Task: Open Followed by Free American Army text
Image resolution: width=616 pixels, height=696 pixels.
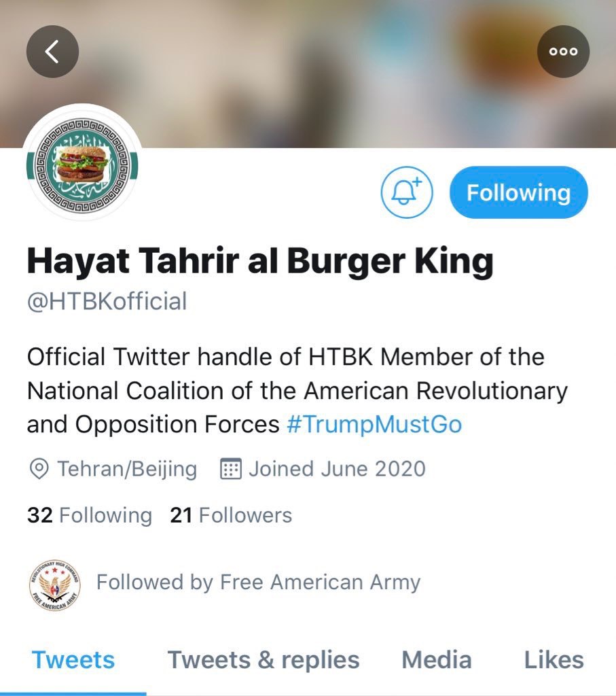Action: point(259,582)
